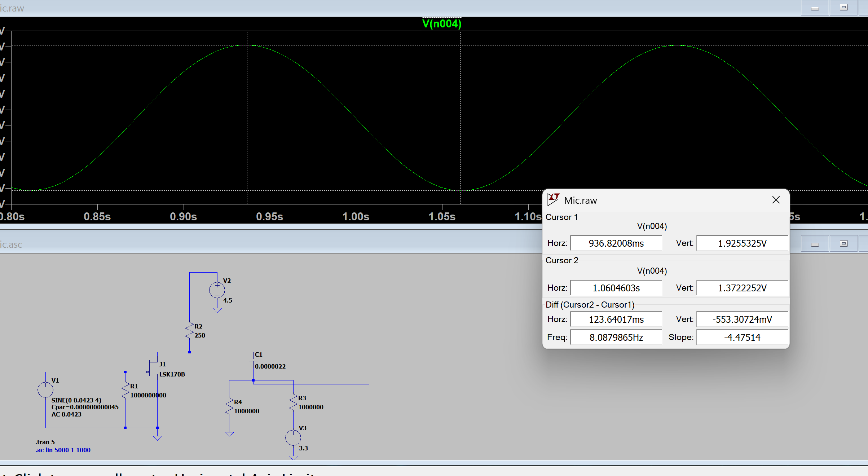The height and width of the screenshot is (476, 868).
Task: Click the .ac lin 5000 directive text
Action: coord(63,450)
